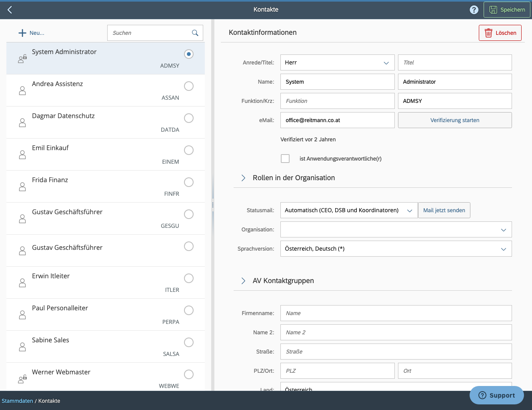Click the locked-person icon next to System Administrator
This screenshot has height=410, width=532.
coord(22,58)
